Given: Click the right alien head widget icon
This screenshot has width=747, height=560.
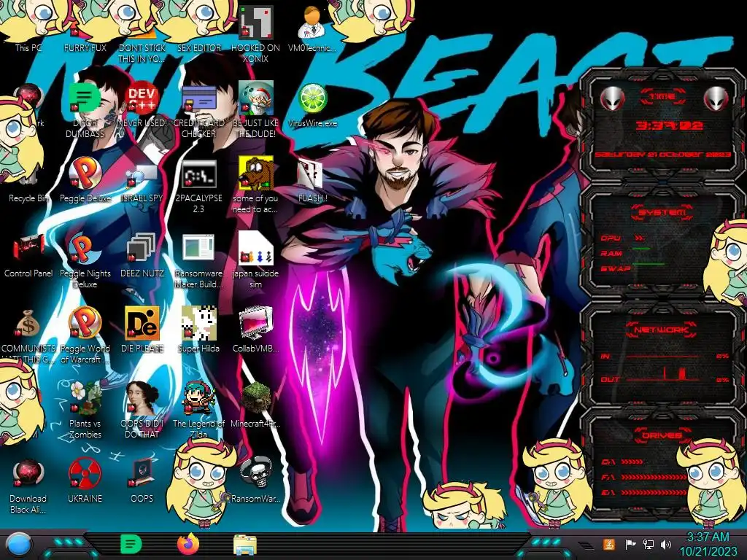Looking at the screenshot, I should 716,98.
